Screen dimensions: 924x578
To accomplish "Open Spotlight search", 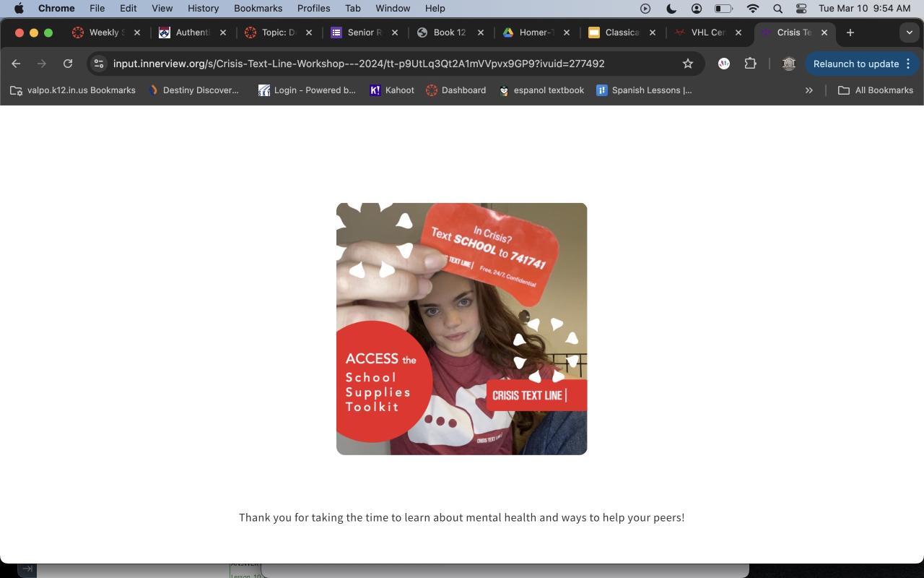I will click(x=777, y=9).
